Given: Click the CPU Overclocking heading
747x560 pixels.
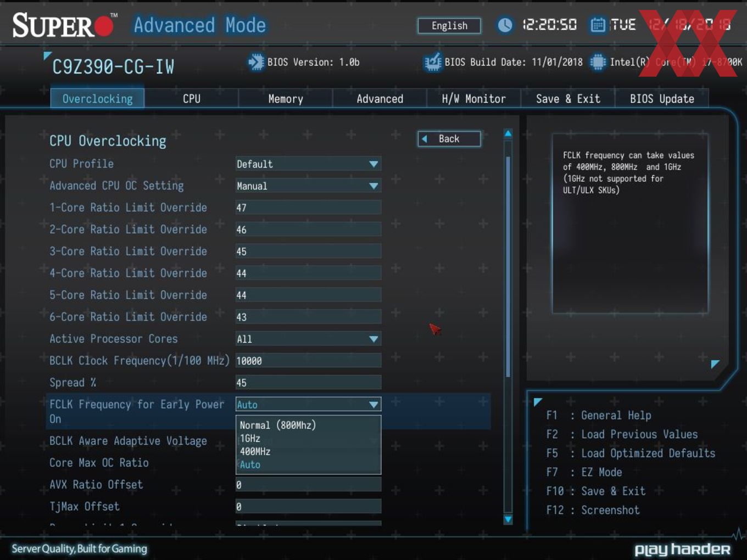Looking at the screenshot, I should 108,141.
